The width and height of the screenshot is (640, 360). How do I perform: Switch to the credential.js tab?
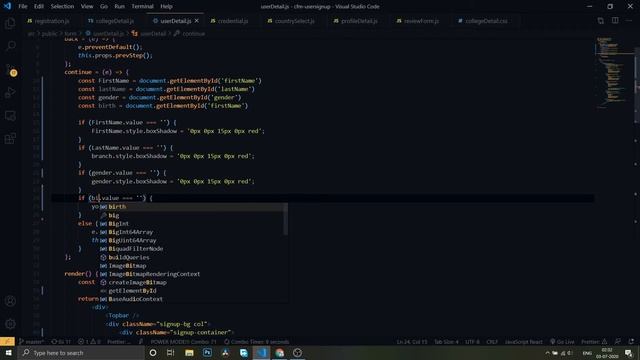pos(229,21)
